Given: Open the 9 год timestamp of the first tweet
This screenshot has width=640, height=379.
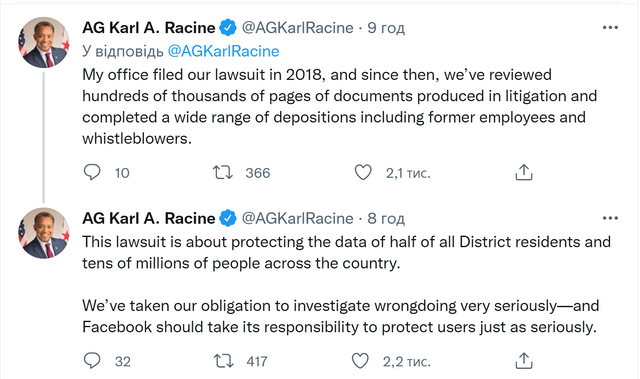Looking at the screenshot, I should [386, 28].
